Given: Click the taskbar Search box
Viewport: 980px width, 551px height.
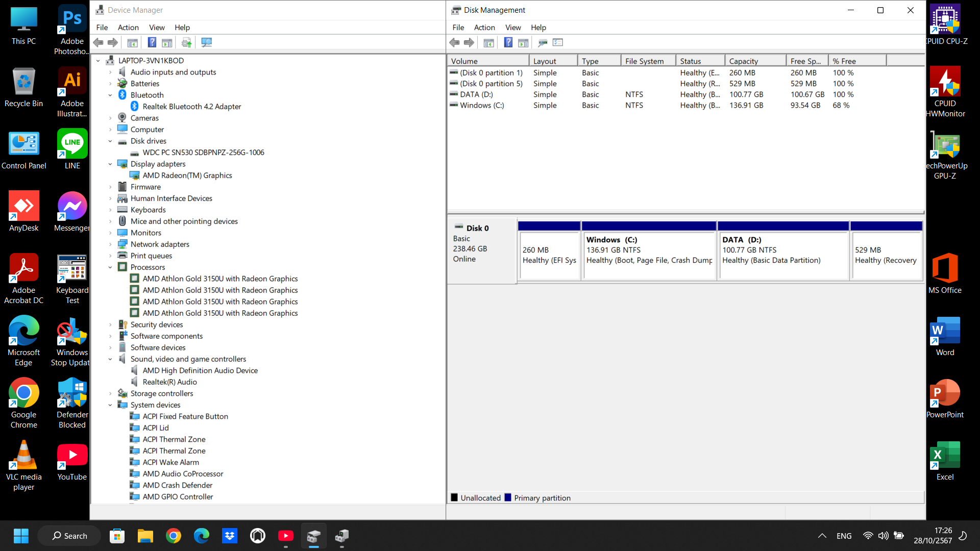Looking at the screenshot, I should click(x=69, y=536).
